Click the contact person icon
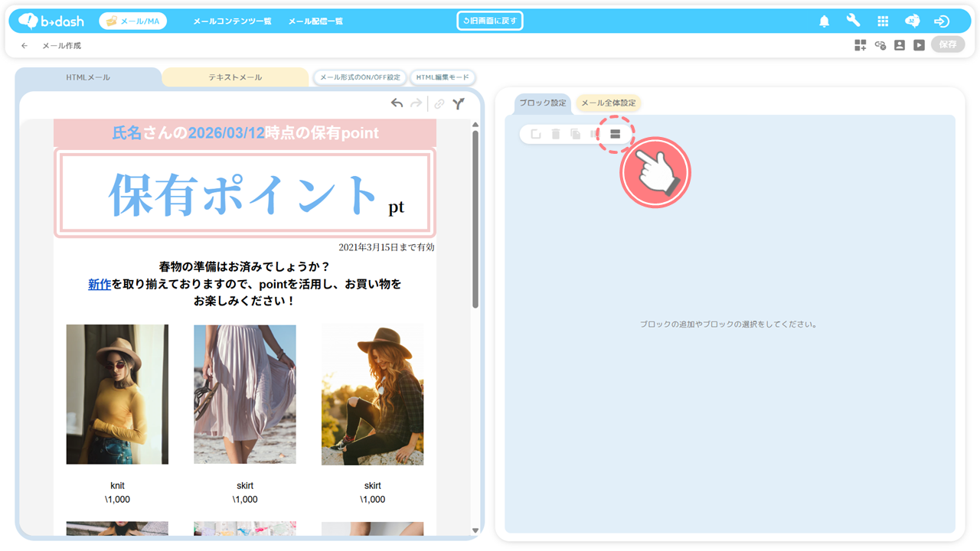Image resolution: width=980 pixels, height=551 pixels. tap(900, 45)
